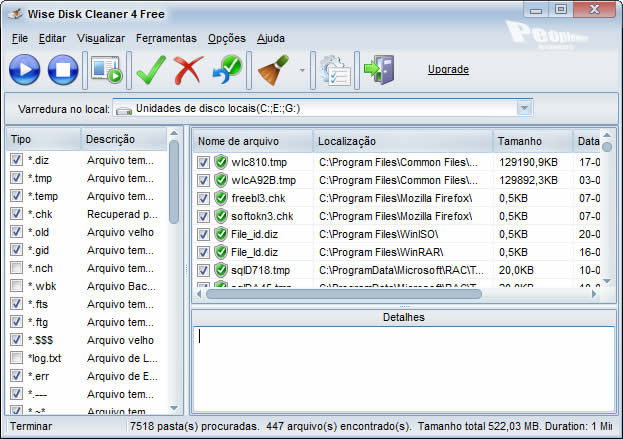This screenshot has height=439, width=623.
Task: Click the broom clean files icon
Action: pos(270,70)
